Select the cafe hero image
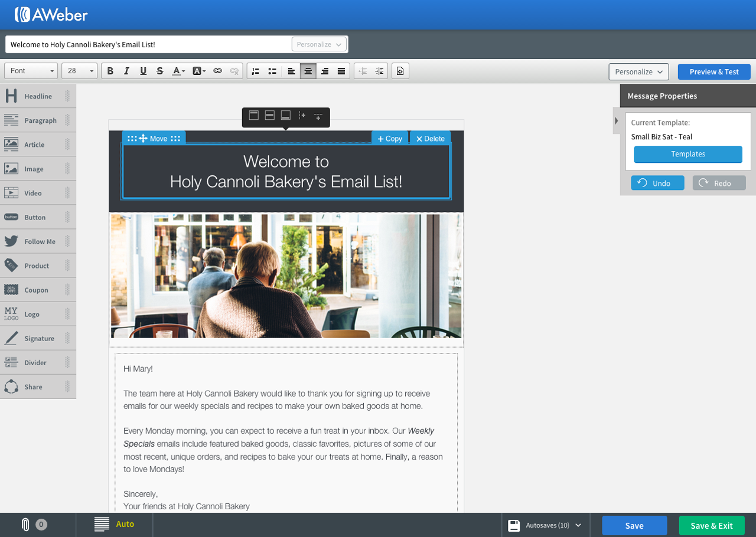This screenshot has height=537, width=756. tap(286, 276)
